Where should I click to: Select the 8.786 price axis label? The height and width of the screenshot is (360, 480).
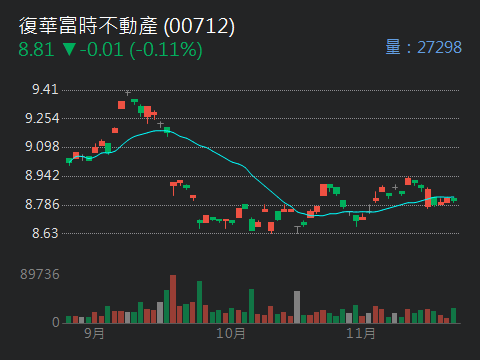pos(42,204)
